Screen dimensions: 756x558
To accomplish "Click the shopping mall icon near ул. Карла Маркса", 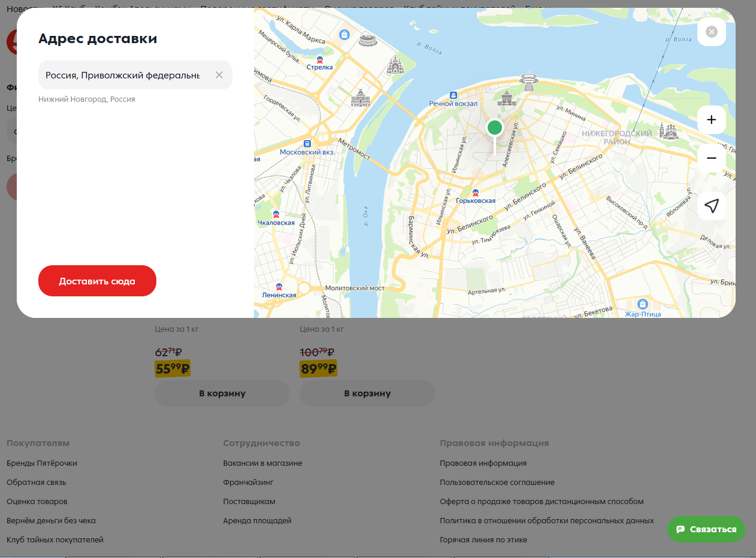I will pyautogui.click(x=344, y=35).
